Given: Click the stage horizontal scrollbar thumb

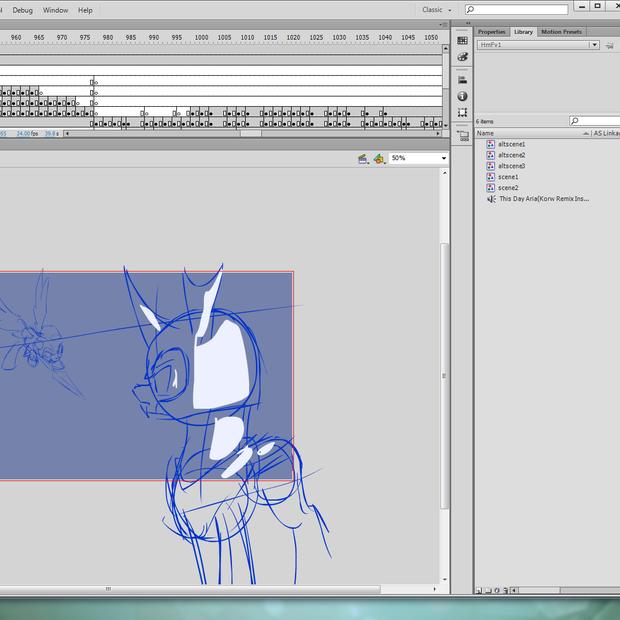Looking at the screenshot, I should (190, 589).
